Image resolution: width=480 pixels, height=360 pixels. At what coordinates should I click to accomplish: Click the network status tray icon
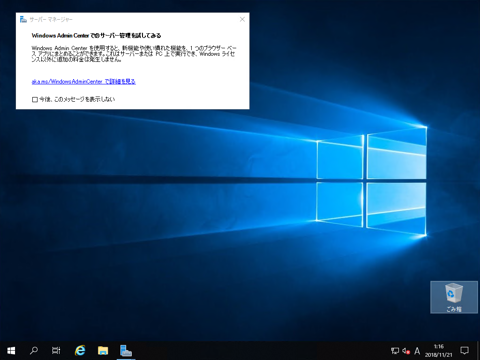coord(395,351)
